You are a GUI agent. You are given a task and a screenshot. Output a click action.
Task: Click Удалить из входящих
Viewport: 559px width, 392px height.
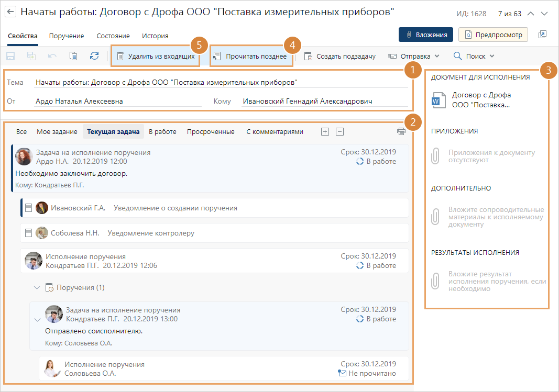[x=156, y=56]
